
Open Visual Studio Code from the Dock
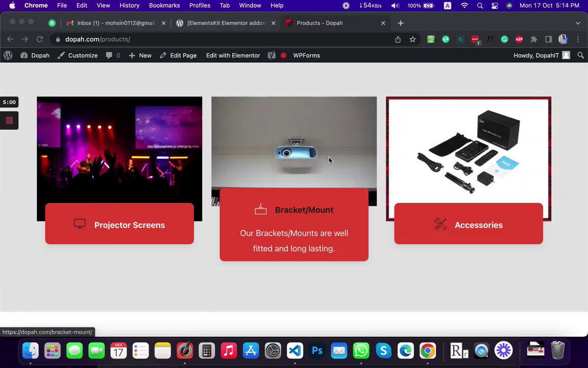[x=295, y=351]
